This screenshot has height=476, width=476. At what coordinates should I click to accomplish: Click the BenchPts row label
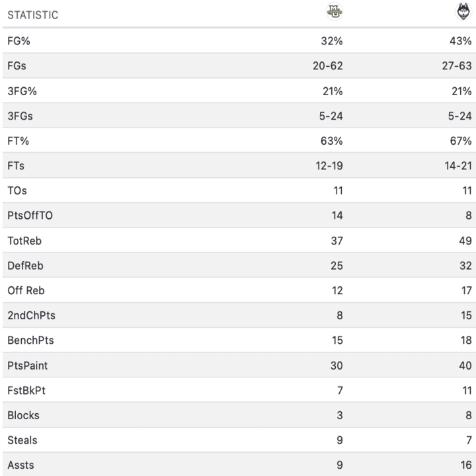coord(31,340)
